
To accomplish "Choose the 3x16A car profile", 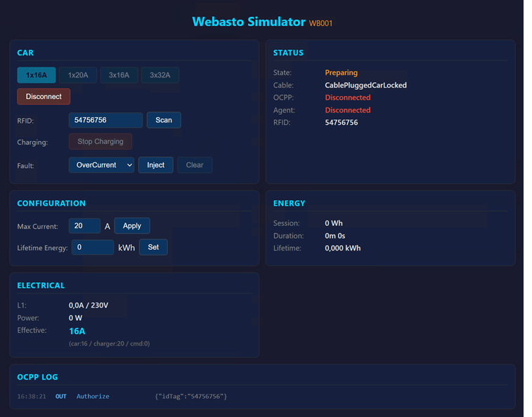I will coord(119,75).
